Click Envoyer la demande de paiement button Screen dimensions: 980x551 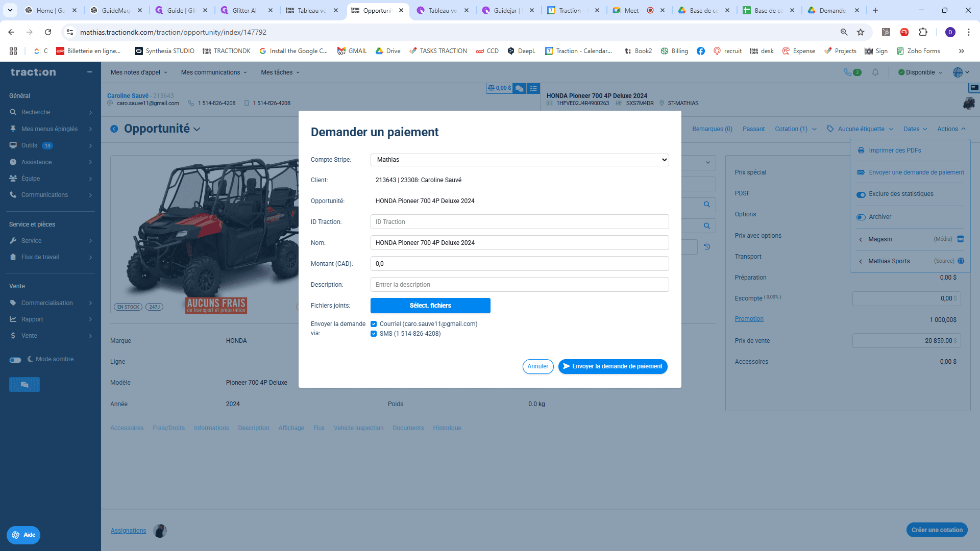612,366
